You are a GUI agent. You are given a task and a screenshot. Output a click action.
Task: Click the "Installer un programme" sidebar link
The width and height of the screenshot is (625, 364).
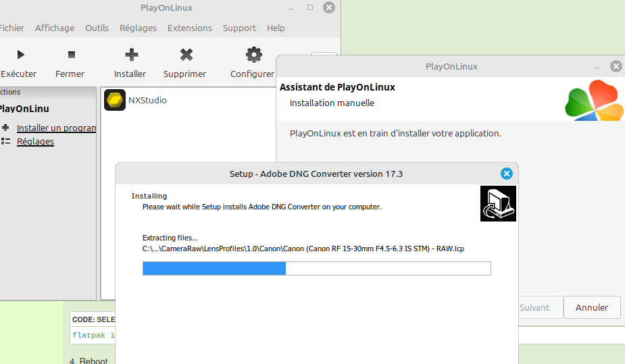tap(56, 128)
